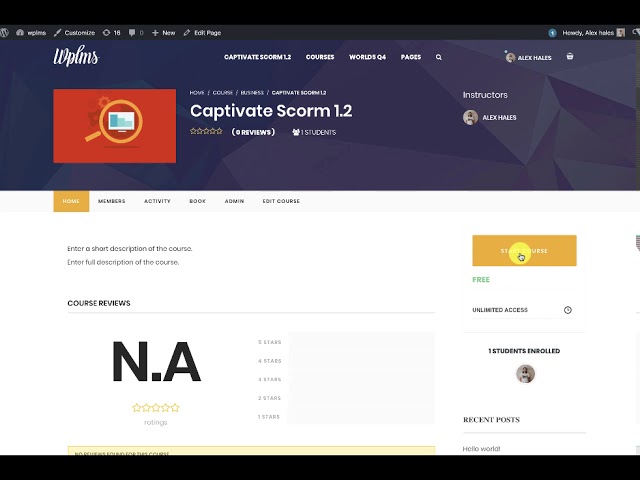640x480 pixels.
Task: Click the Wplms site logo
Action: coord(76,57)
